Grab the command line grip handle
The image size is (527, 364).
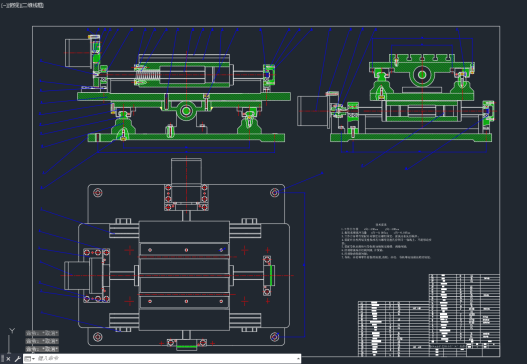pyautogui.click(x=2, y=359)
